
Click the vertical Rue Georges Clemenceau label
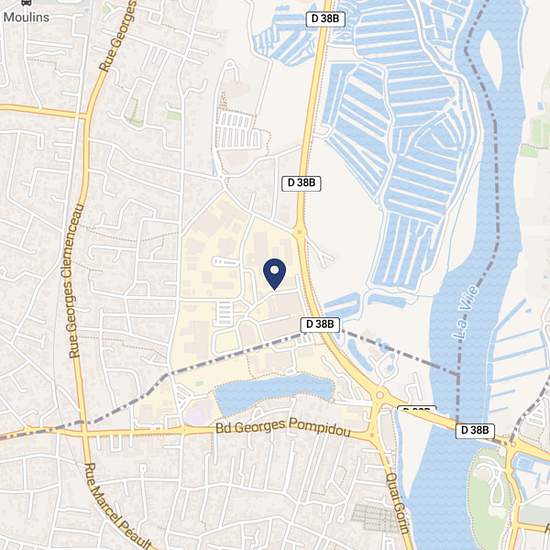[x=76, y=280]
